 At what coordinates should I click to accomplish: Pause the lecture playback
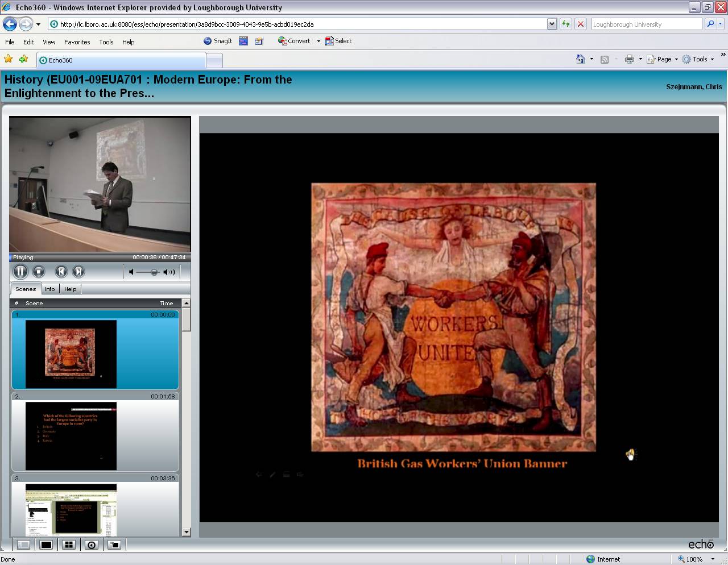20,272
